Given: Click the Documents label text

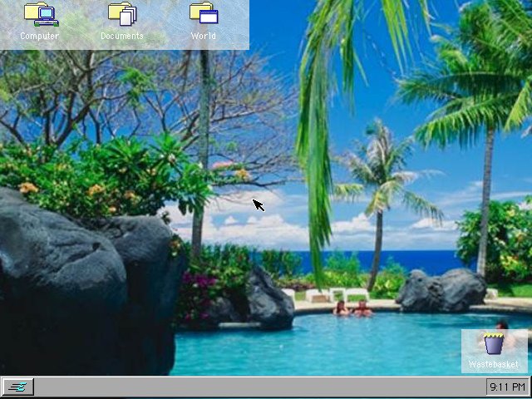Looking at the screenshot, I should tap(122, 36).
